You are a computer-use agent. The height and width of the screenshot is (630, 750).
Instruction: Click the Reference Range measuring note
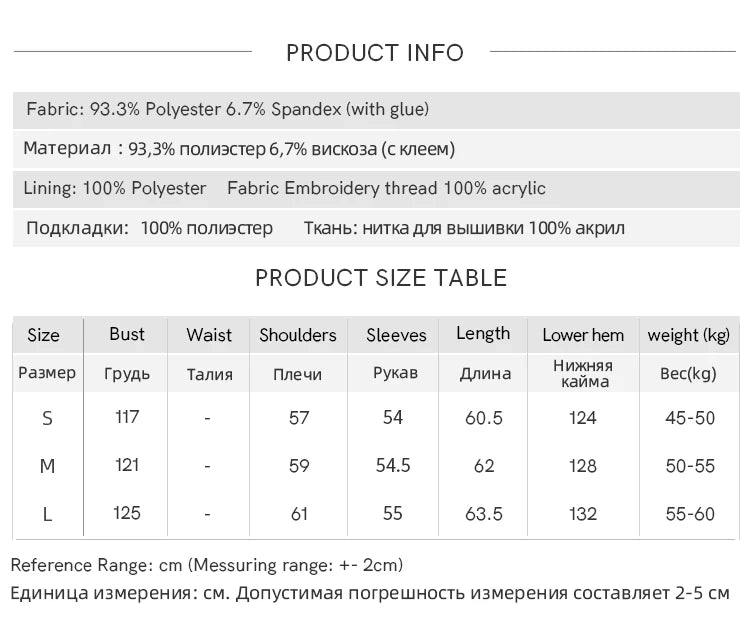(x=207, y=565)
